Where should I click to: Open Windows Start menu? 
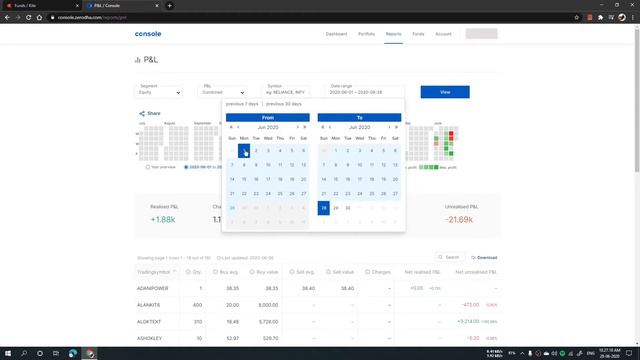[x=8, y=353]
